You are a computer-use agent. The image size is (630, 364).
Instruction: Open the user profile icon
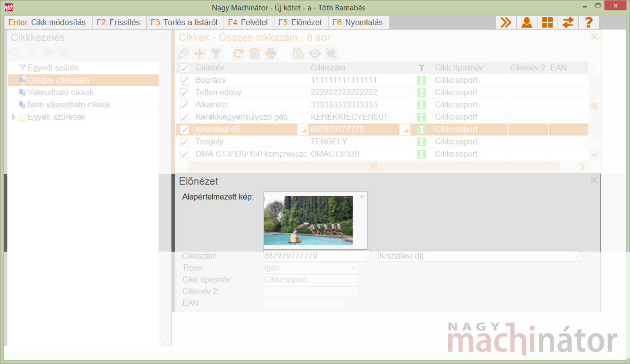coord(527,22)
